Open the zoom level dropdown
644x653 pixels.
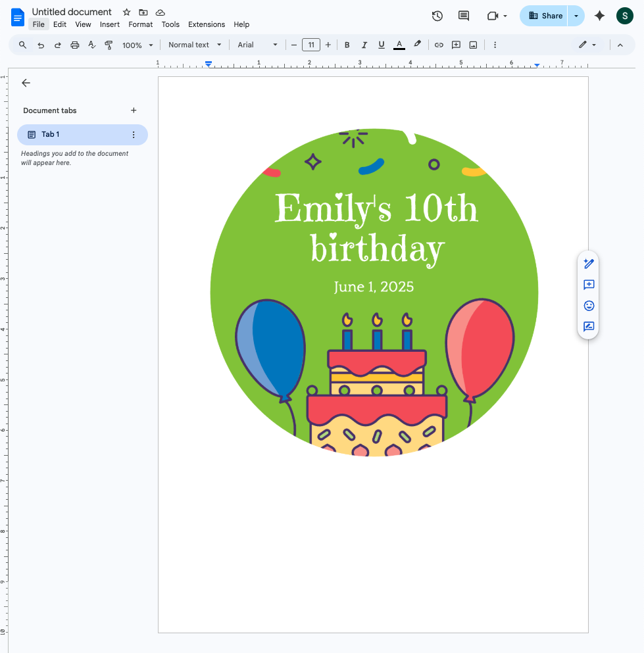pos(136,45)
